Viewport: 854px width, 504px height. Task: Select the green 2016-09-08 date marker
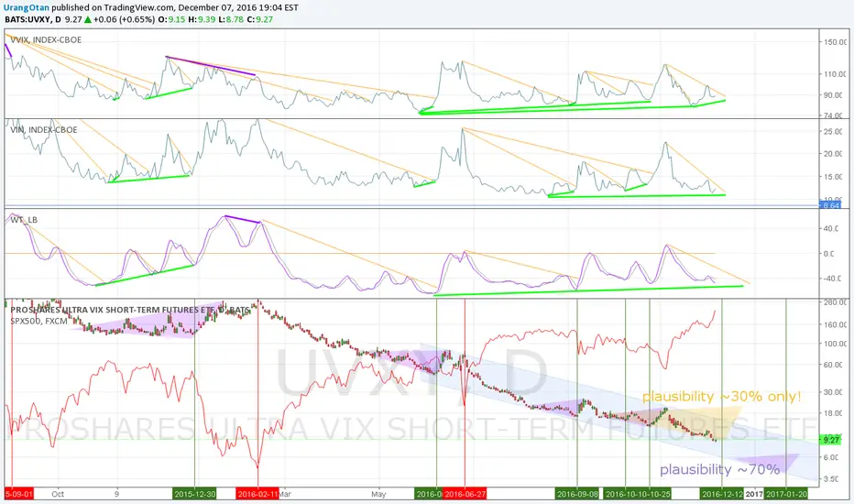point(577,494)
